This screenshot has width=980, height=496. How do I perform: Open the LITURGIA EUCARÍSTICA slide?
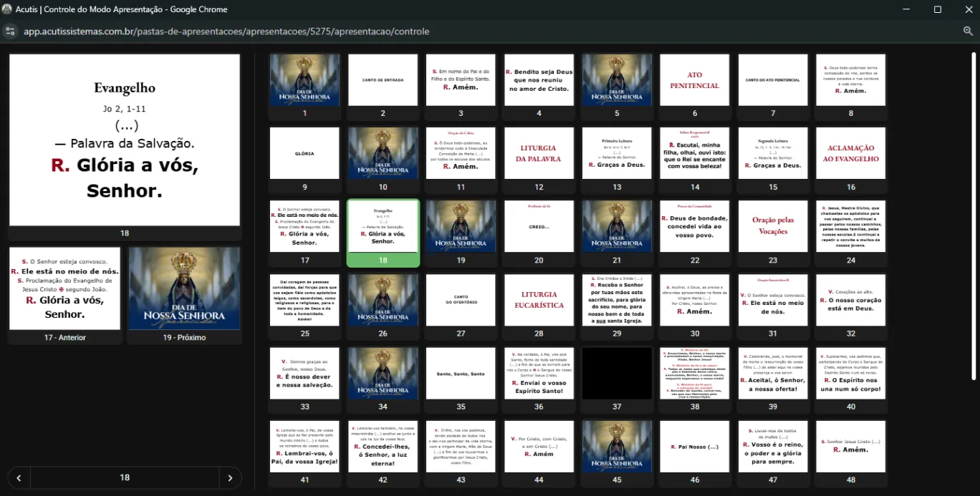tap(538, 298)
